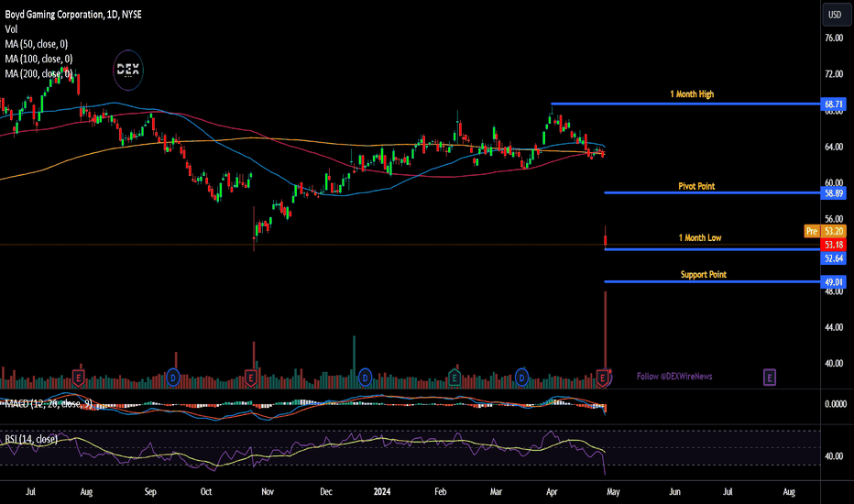Screen dimensions: 854x504
Task: Click the 76.00 price axis value
Action: 834,38
